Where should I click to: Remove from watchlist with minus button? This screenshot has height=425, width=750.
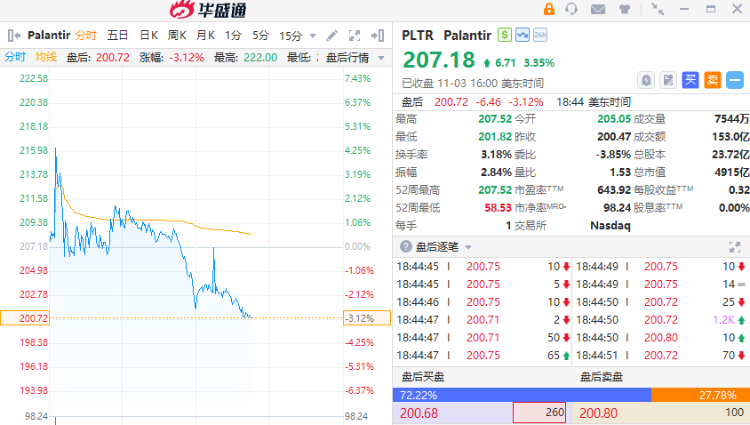pos(735,80)
